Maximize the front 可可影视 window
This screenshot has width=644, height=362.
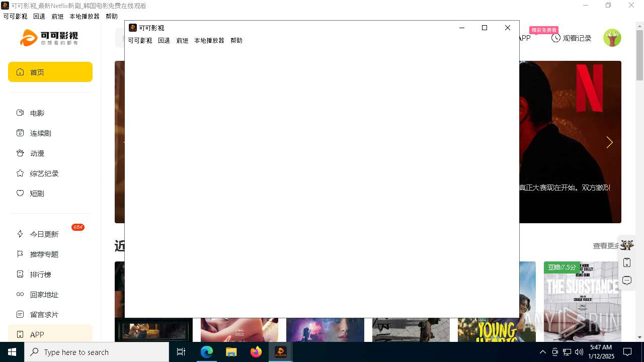click(485, 28)
